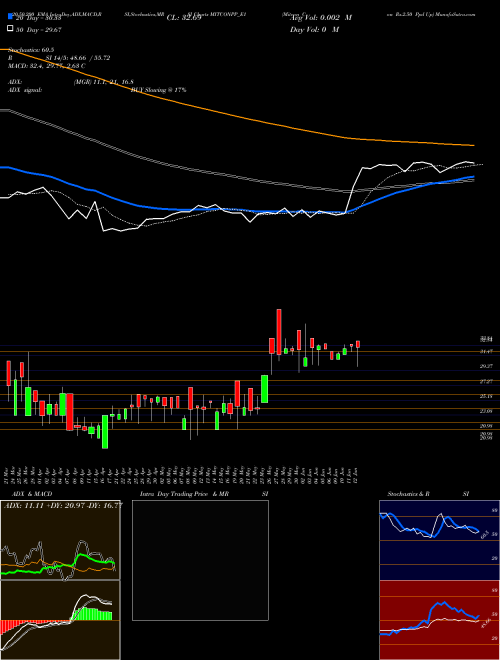Screen dimensions: 500x660
Task: Click the 'Stochastics & R' panel title
Action: (409, 494)
